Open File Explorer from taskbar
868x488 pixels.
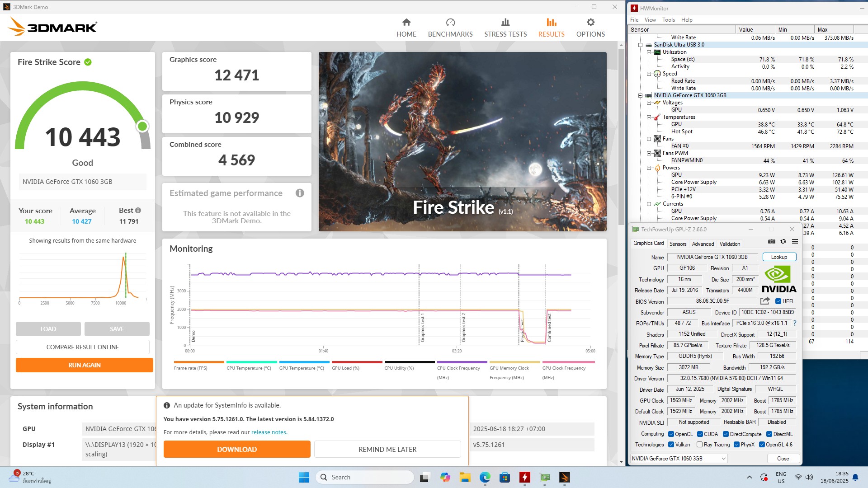465,477
